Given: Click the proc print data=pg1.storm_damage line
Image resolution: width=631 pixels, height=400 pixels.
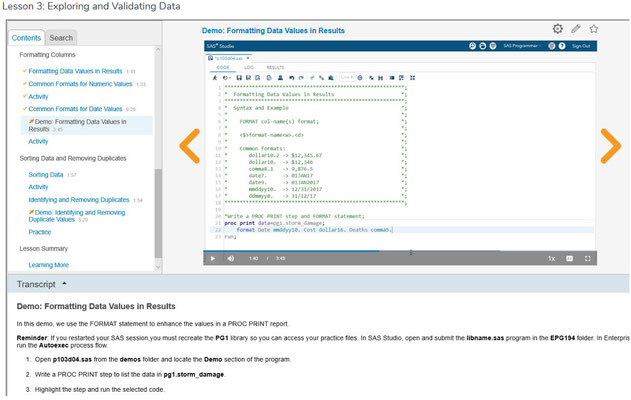Looking at the screenshot, I should click(x=275, y=223).
